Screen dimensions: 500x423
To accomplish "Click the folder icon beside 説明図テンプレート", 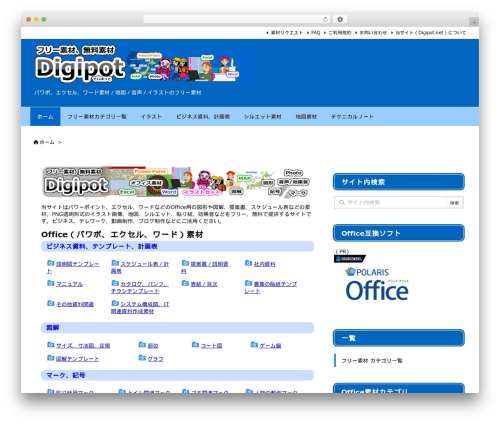I will (x=50, y=263).
